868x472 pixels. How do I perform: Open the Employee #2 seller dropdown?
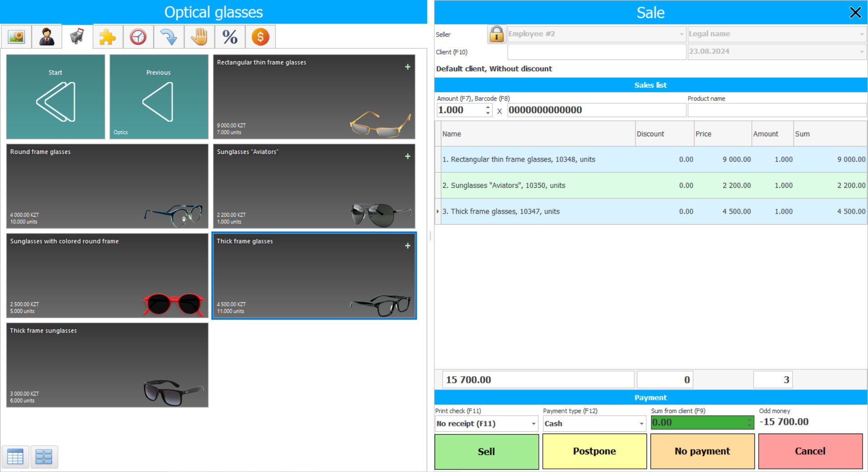(x=681, y=33)
